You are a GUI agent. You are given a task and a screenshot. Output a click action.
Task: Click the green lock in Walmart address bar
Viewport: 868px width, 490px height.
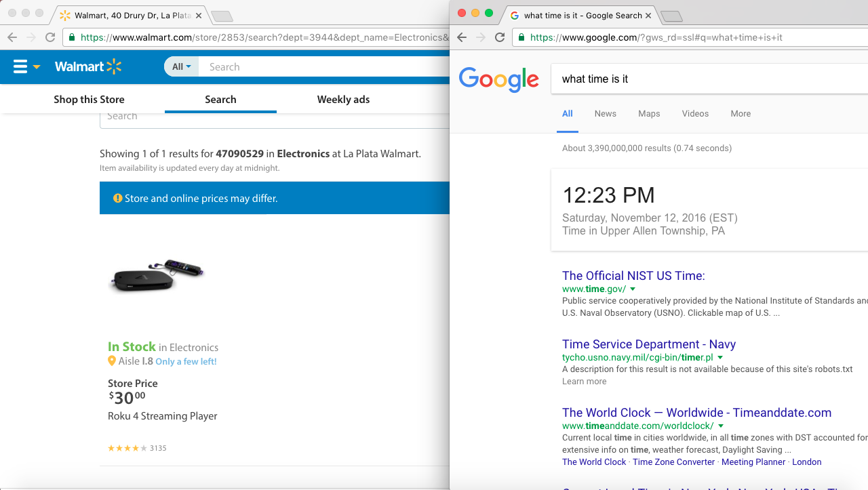71,37
